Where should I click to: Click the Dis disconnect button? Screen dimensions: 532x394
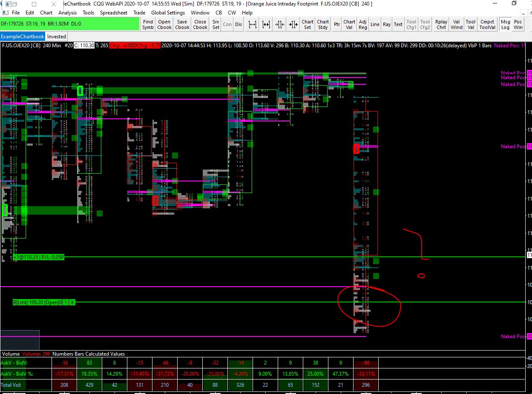pyautogui.click(x=239, y=24)
